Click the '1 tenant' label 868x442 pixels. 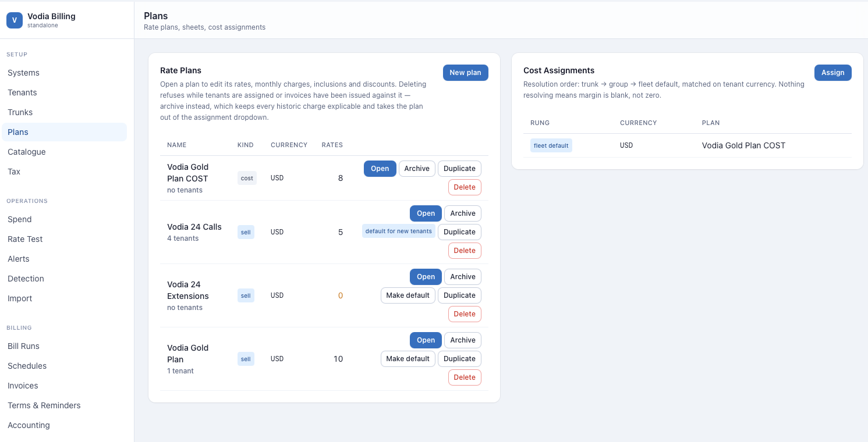[x=180, y=371]
